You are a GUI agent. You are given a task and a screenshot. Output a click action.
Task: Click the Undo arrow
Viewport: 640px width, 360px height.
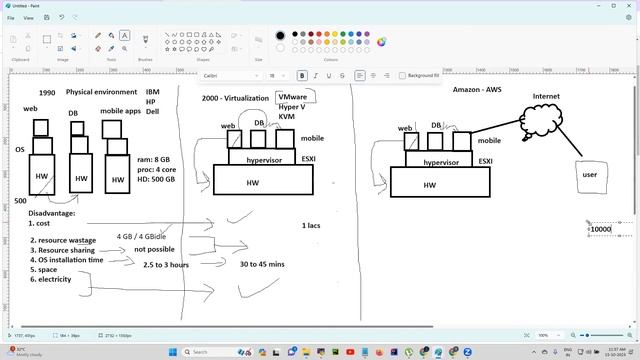click(61, 18)
